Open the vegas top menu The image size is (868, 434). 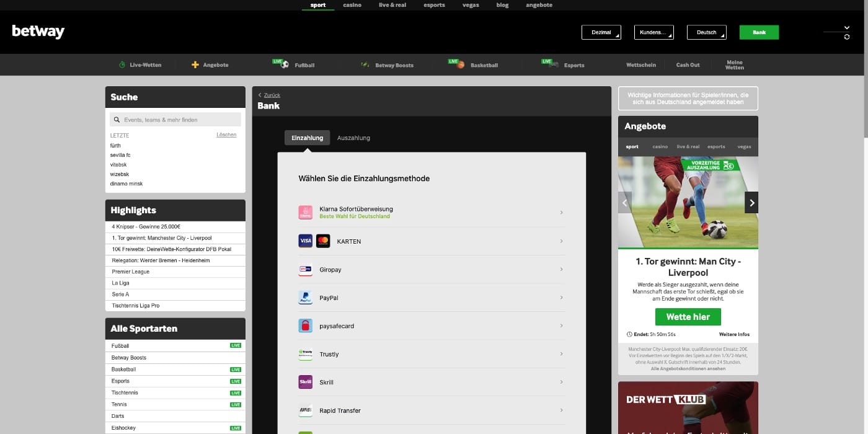click(471, 5)
